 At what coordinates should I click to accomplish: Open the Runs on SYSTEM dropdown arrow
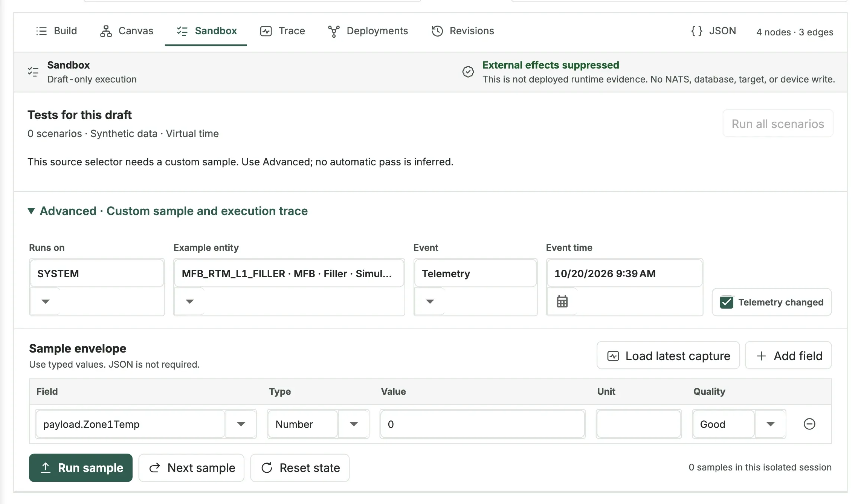tap(46, 301)
